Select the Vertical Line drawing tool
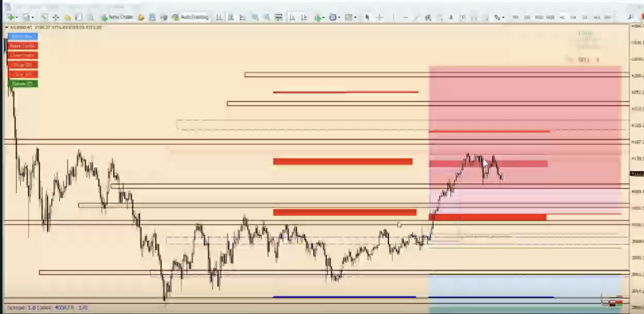The height and width of the screenshot is (314, 644). (x=394, y=17)
